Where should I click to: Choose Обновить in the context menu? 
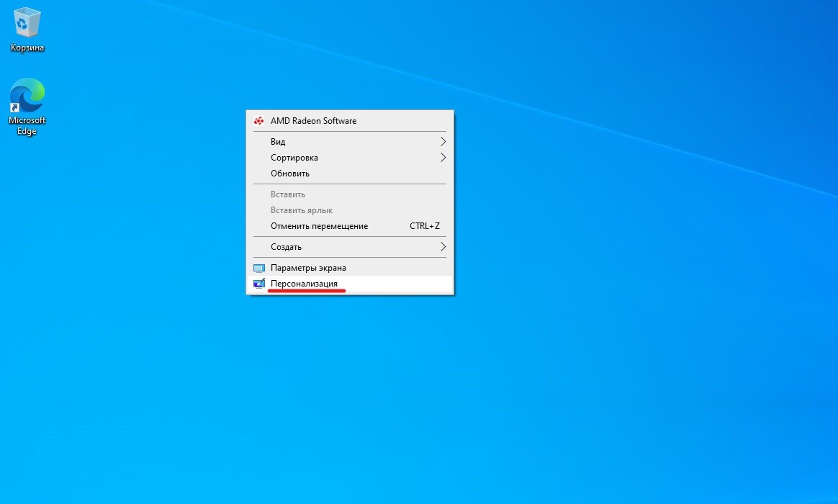coord(350,174)
